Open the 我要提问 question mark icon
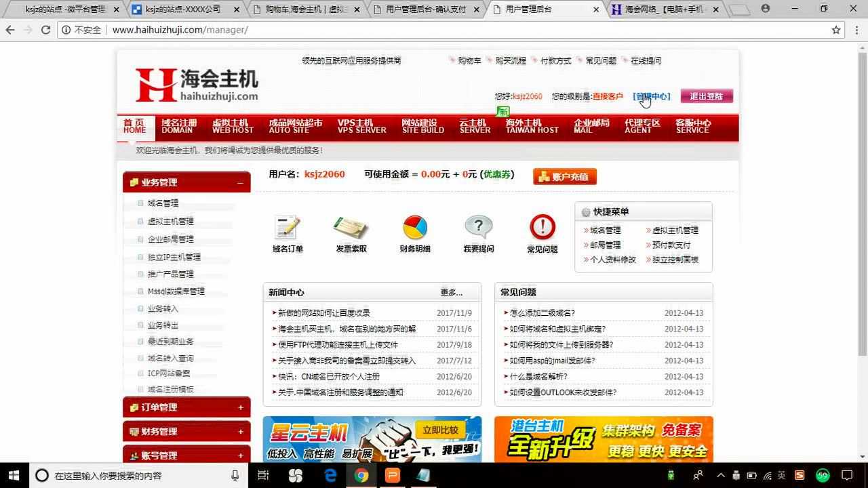 (x=478, y=228)
